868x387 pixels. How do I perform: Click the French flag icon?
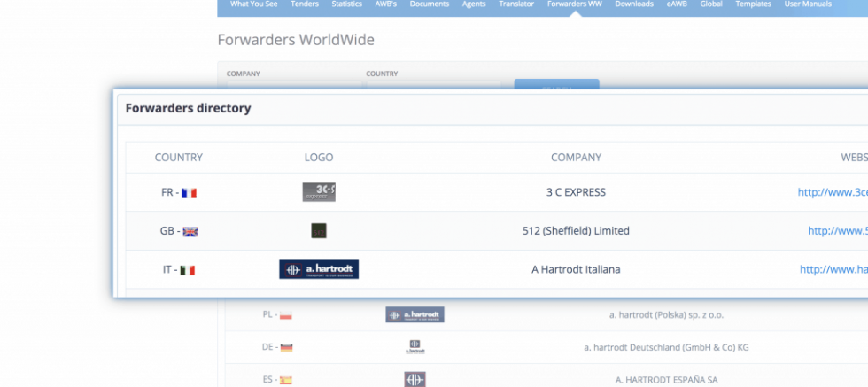[189, 193]
